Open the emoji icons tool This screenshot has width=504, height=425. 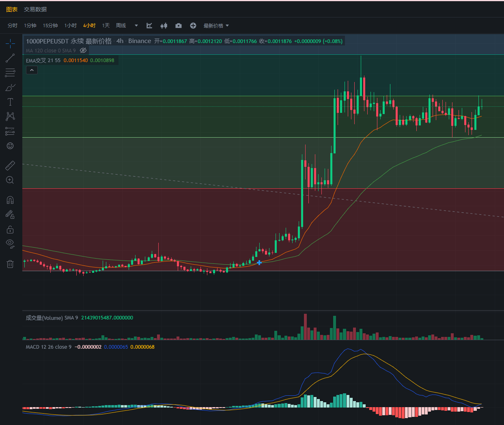pos(10,146)
